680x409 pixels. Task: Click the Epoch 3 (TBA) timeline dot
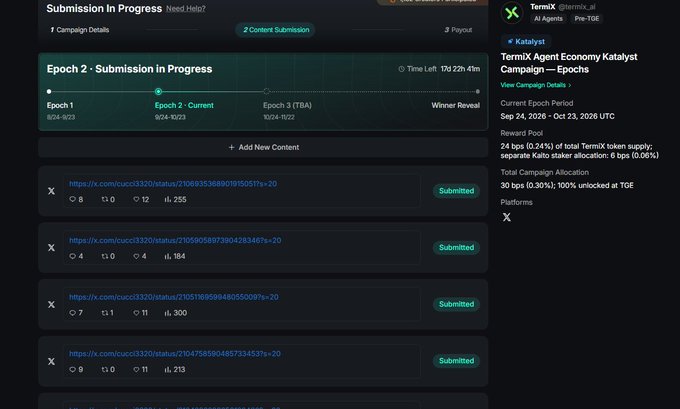coord(266,92)
